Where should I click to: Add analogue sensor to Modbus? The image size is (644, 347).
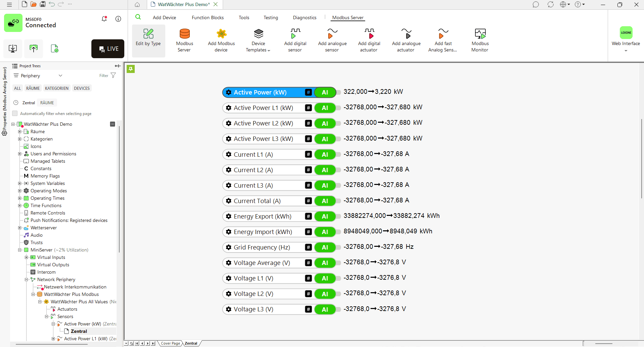[332, 40]
